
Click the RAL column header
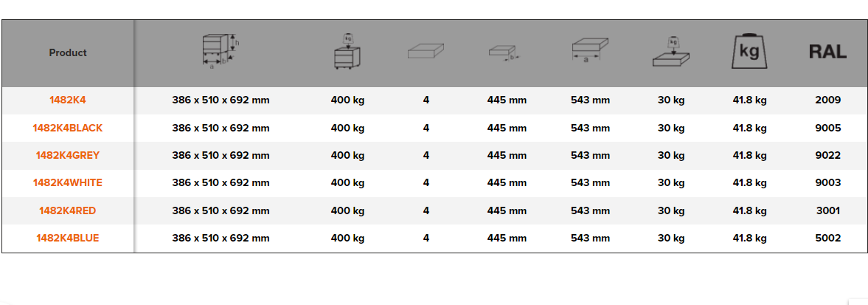(827, 52)
